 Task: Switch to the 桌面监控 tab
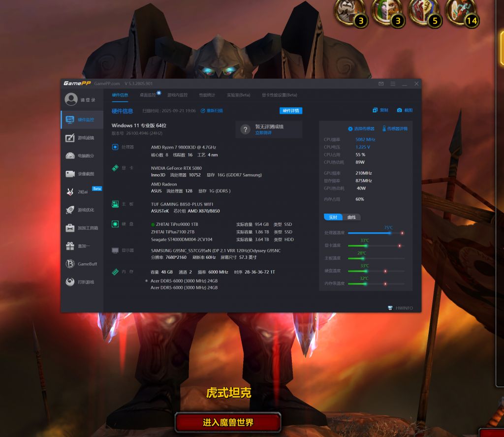(148, 95)
